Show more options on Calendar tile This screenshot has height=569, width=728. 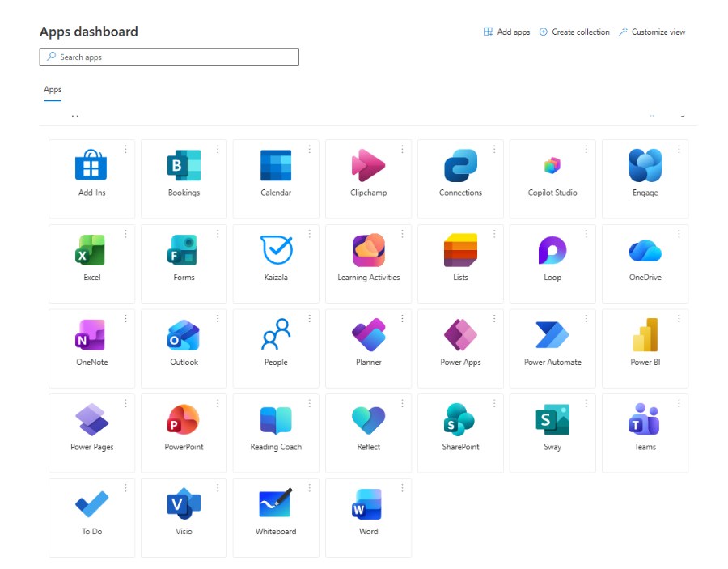(x=309, y=149)
